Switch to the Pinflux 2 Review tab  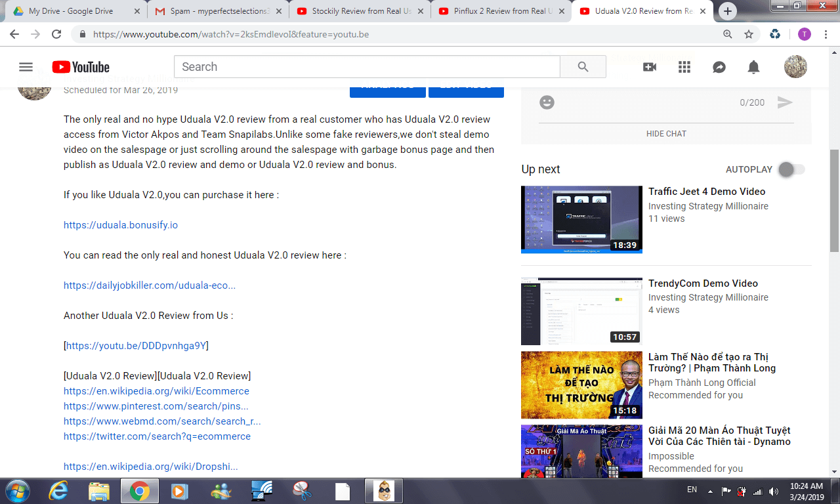coord(502,11)
